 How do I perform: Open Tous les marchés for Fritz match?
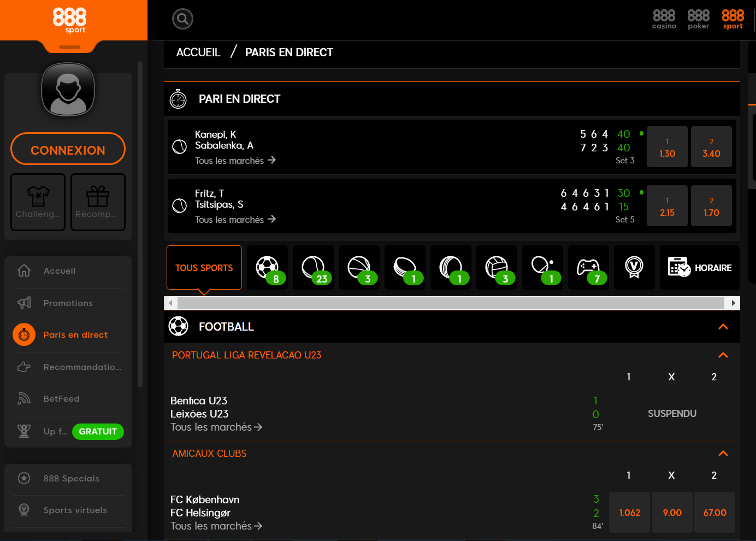click(x=235, y=220)
